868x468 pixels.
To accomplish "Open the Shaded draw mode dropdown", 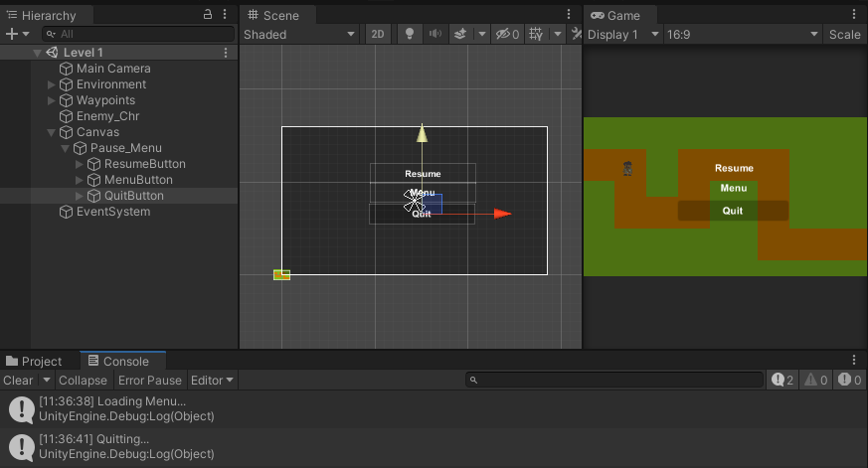I will click(299, 34).
